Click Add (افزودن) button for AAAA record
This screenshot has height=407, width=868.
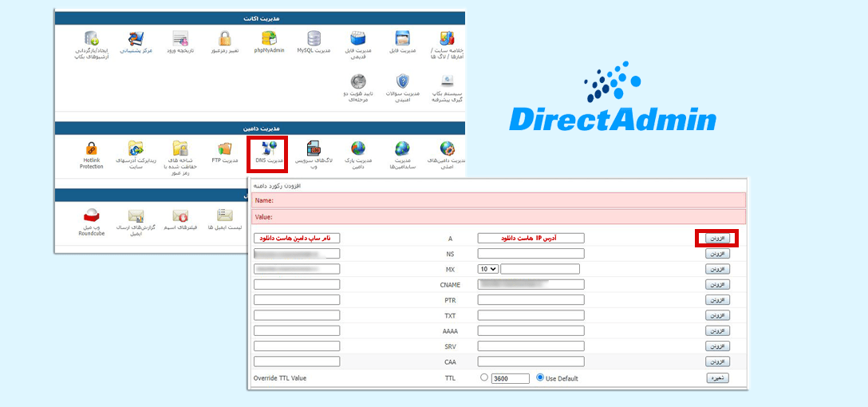[717, 330]
